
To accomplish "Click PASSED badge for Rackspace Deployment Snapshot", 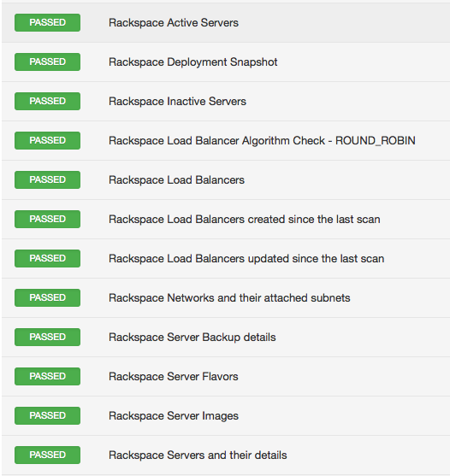I will (47, 62).
